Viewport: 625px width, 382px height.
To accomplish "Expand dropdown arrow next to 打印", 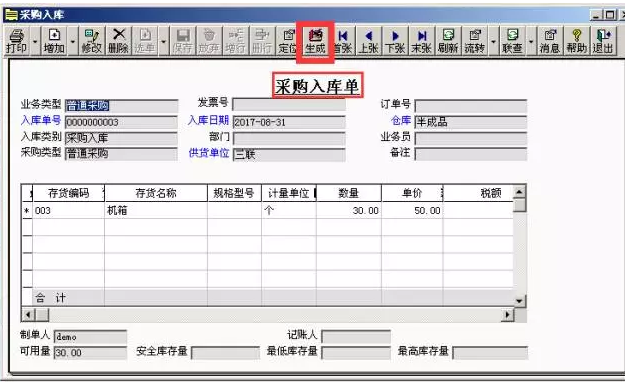I will coord(35,41).
